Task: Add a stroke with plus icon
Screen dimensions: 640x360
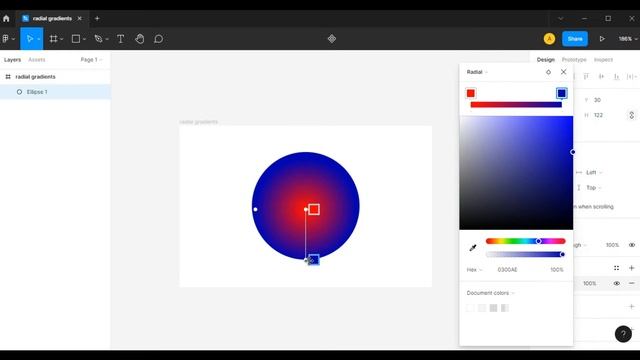Action: pyautogui.click(x=631, y=307)
